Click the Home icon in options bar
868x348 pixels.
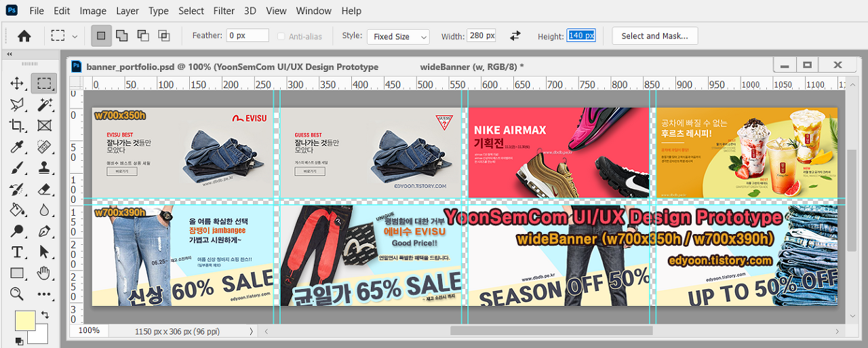(x=24, y=36)
